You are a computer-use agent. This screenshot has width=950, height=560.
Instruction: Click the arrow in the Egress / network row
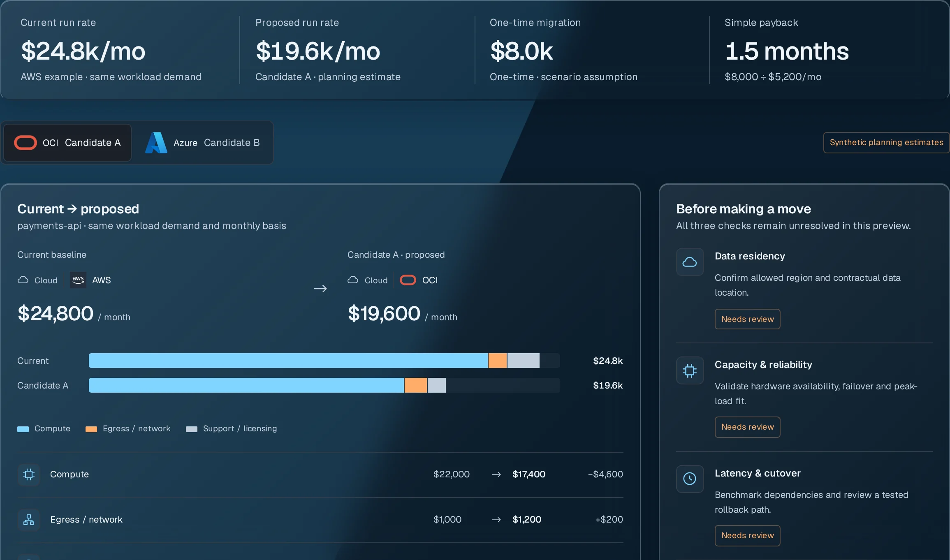(x=496, y=520)
